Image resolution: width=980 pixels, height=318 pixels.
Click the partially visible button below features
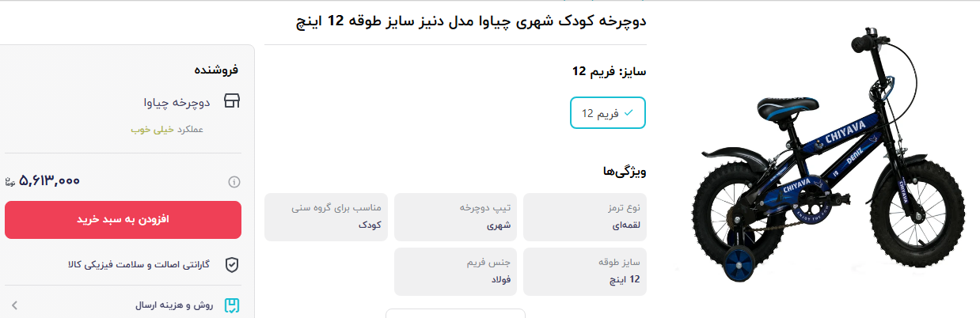click(455, 313)
